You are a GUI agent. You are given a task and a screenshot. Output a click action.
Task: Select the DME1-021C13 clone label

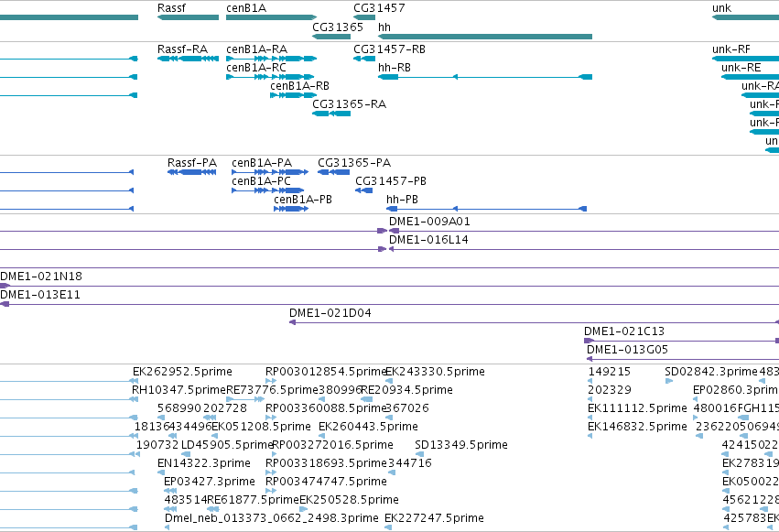[x=624, y=331]
